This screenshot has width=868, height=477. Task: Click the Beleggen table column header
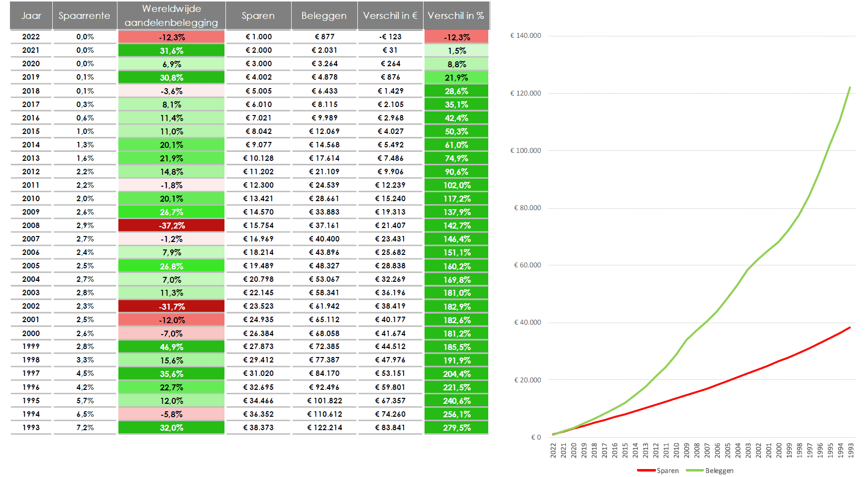click(x=324, y=15)
